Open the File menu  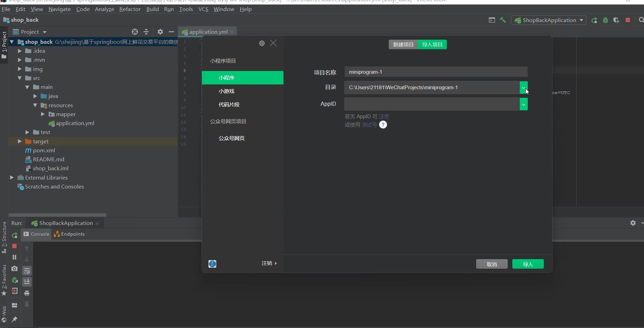6,9
